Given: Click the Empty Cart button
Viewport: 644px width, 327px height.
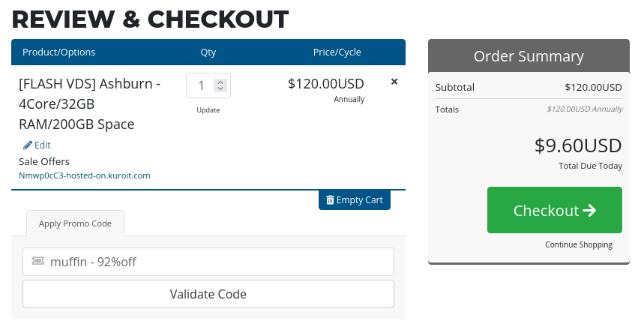Looking at the screenshot, I should click(355, 200).
